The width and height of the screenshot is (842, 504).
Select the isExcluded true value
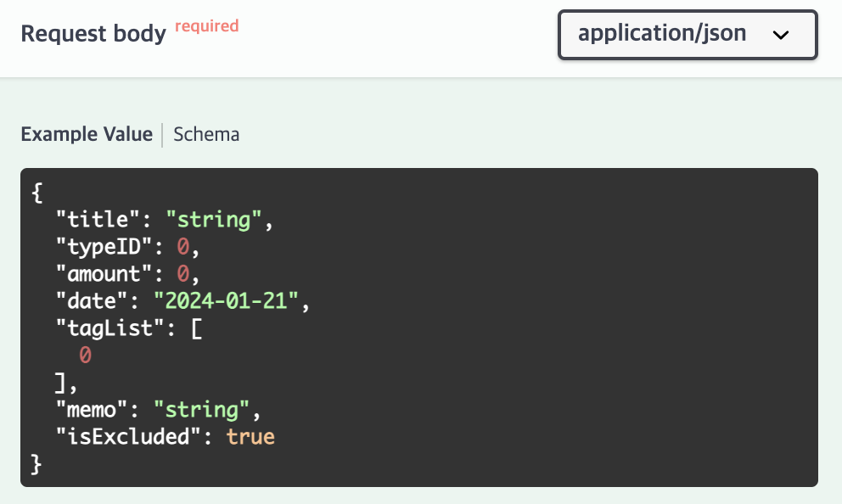[251, 436]
